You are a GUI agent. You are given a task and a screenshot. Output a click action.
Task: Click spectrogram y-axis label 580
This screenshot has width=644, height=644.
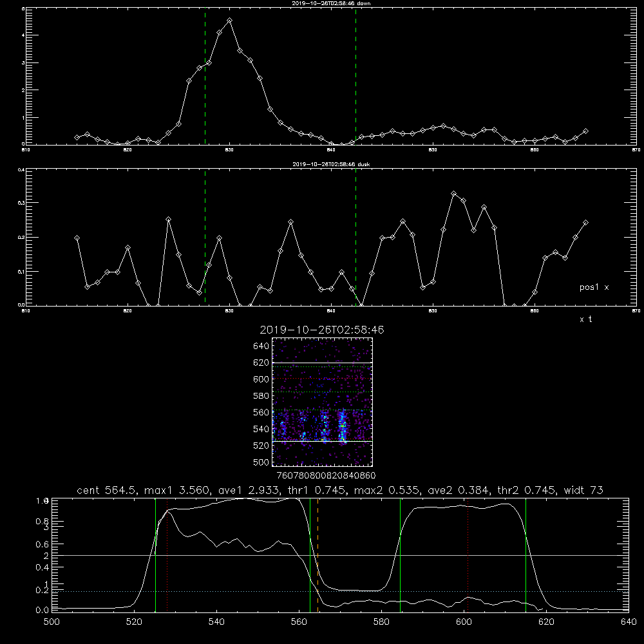pos(261,396)
